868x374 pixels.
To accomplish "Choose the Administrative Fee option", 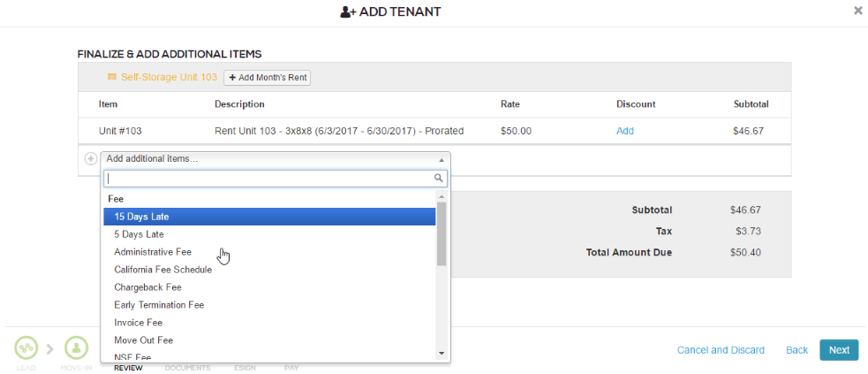I will (153, 252).
